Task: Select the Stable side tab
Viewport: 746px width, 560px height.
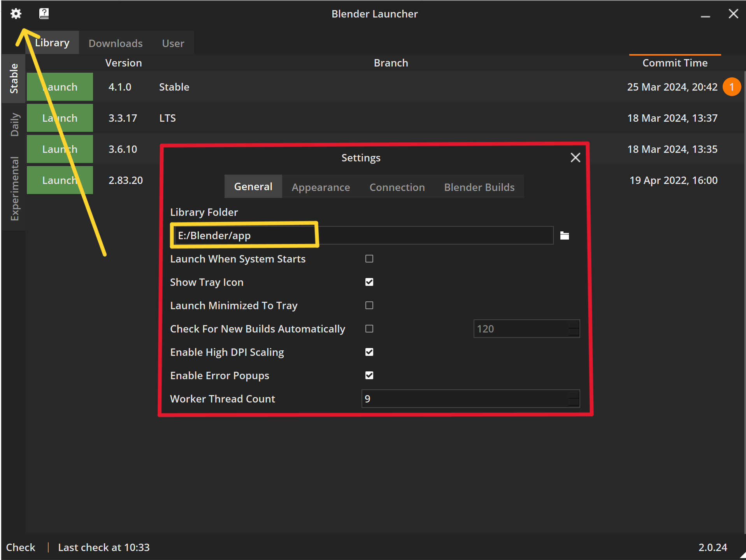Action: pyautogui.click(x=14, y=79)
